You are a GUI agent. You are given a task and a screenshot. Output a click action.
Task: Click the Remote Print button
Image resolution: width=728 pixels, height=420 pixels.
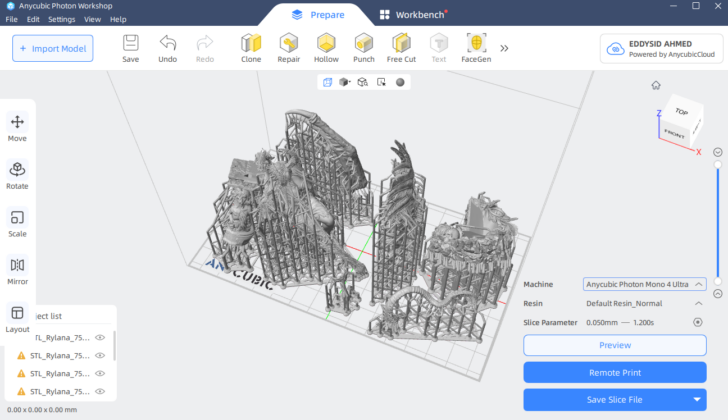tap(615, 372)
